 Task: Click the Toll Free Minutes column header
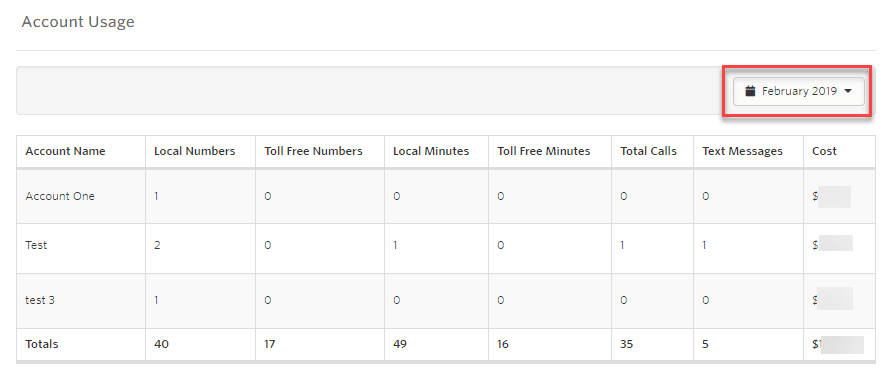click(x=543, y=151)
